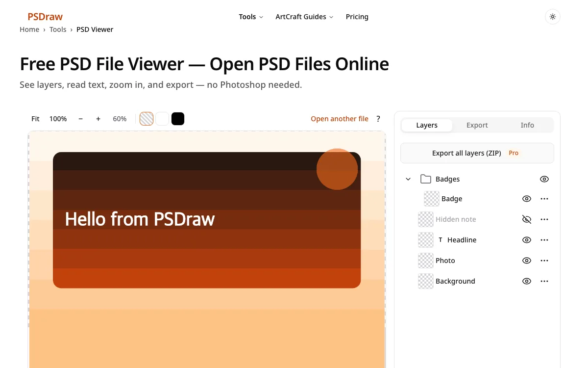Click the Badge layer thumbnail
The image size is (588, 368).
click(432, 199)
